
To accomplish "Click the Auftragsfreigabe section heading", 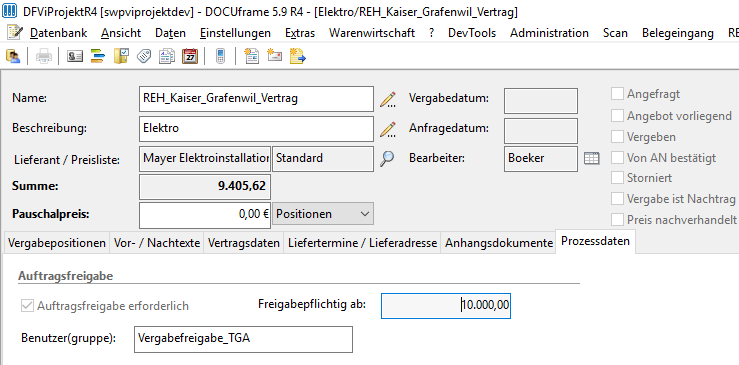I will (65, 276).
